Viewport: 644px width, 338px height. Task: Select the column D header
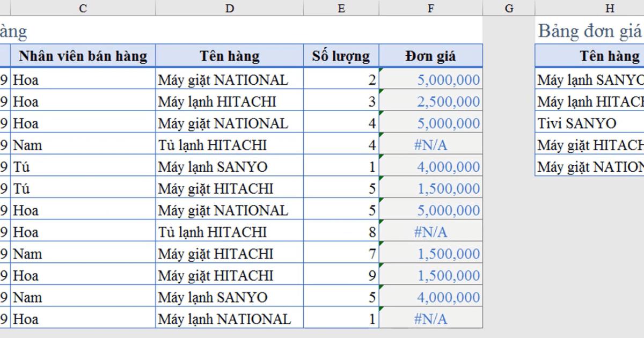230,8
